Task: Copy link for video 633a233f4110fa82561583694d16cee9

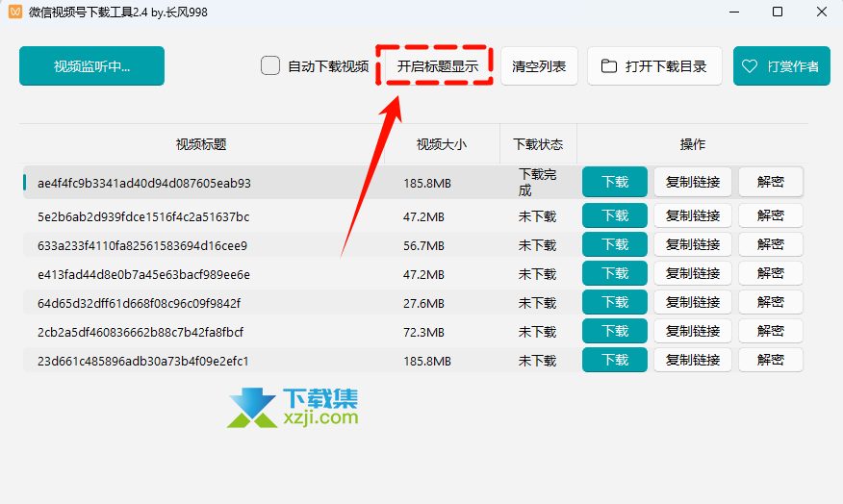Action: [693, 245]
